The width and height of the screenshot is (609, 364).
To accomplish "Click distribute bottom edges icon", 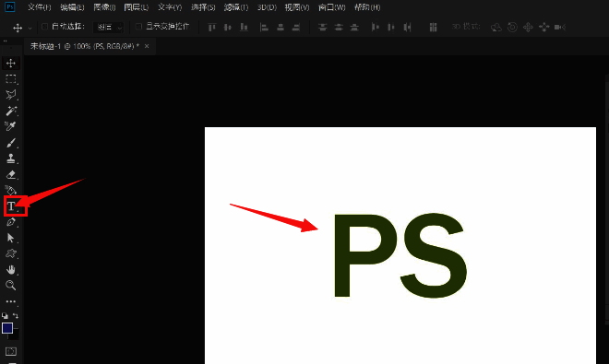I will tap(354, 27).
